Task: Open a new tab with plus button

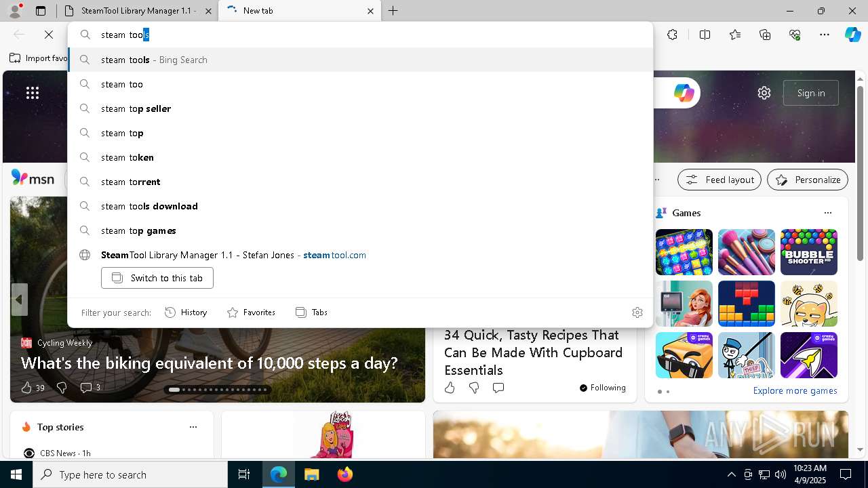Action: tap(393, 11)
